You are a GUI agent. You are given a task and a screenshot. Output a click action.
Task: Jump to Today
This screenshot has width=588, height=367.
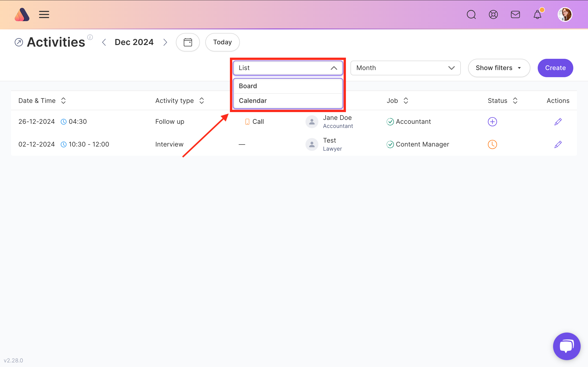[x=222, y=42]
